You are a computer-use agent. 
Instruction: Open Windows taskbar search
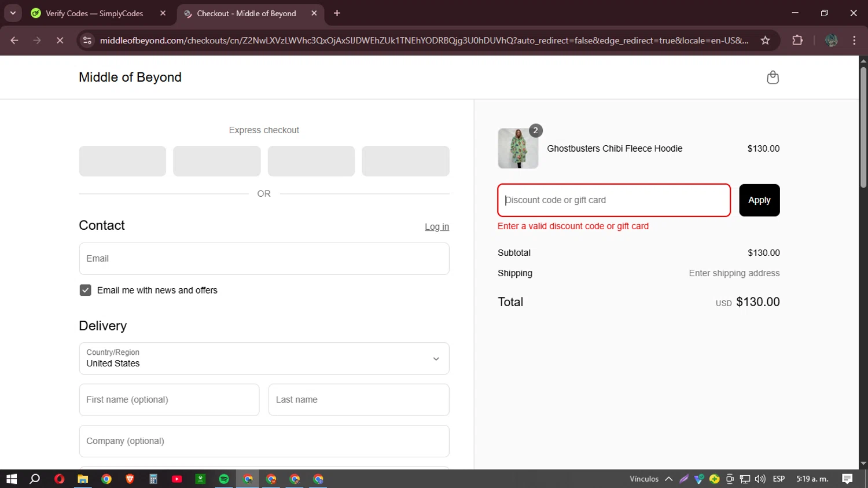[x=35, y=479]
